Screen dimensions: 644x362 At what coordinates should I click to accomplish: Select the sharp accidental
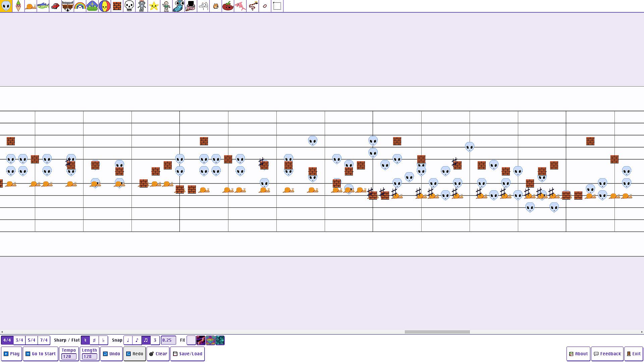(x=94, y=340)
